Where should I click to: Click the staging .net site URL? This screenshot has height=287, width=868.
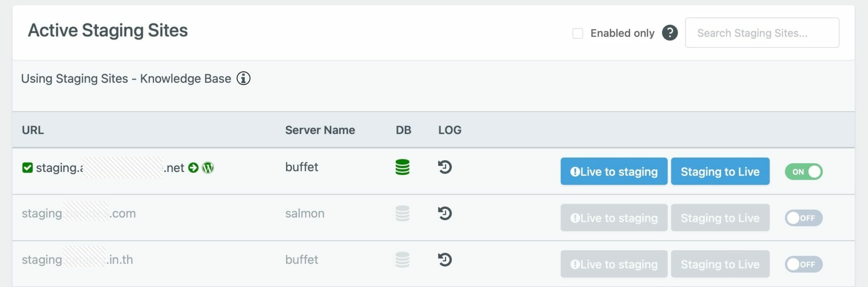(x=110, y=168)
